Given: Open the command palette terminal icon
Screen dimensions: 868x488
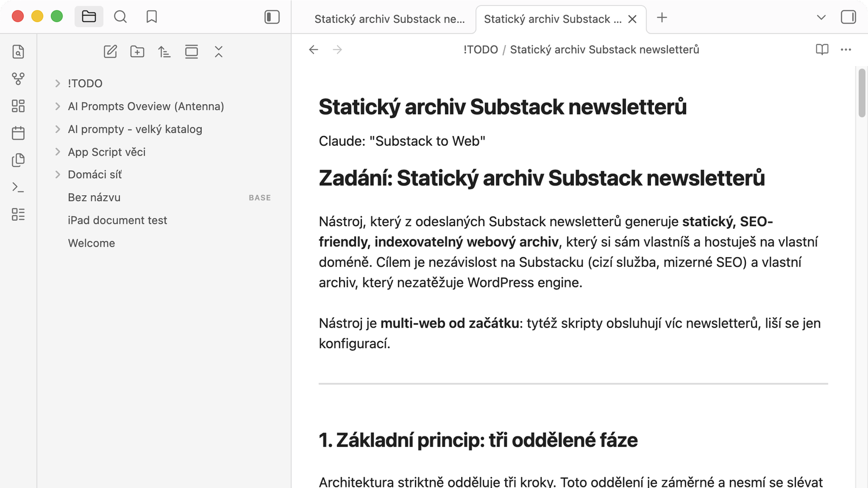Looking at the screenshot, I should (x=18, y=187).
